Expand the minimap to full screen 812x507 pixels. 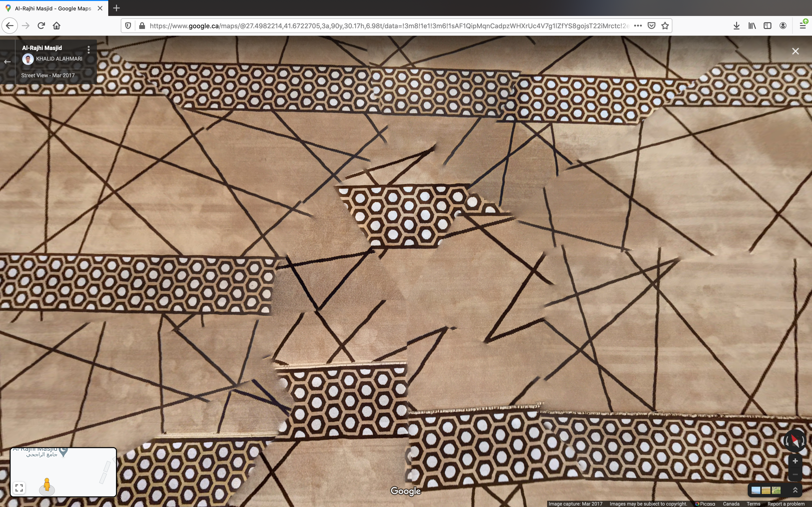[19, 487]
